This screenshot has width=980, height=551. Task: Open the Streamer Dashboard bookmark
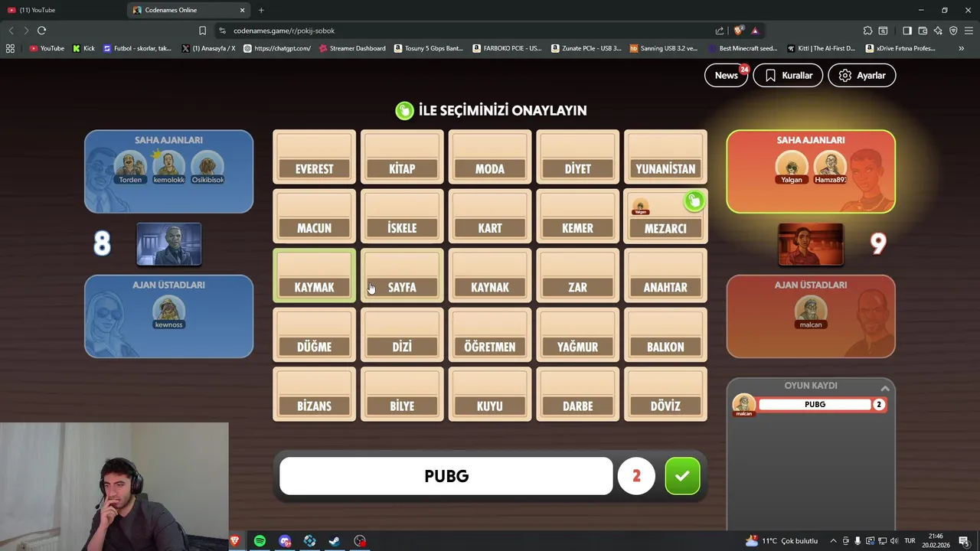point(352,48)
